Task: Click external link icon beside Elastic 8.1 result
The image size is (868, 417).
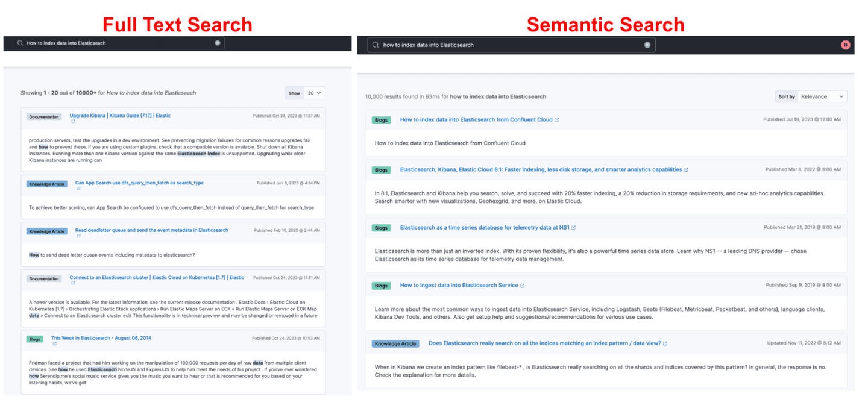Action: (x=686, y=170)
